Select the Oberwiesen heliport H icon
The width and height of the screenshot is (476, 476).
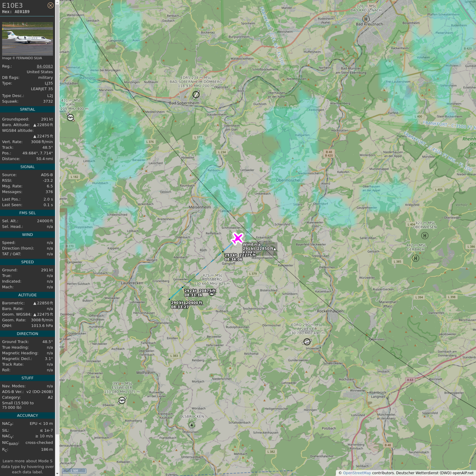[x=425, y=236]
